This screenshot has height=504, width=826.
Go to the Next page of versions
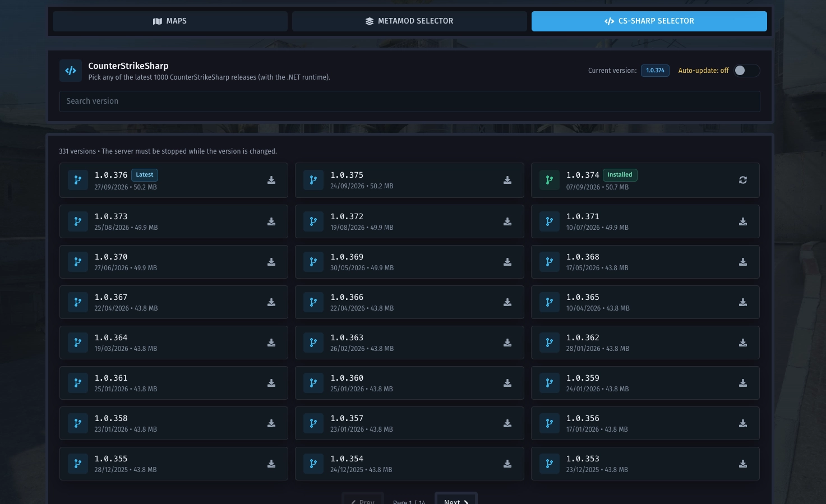456,498
